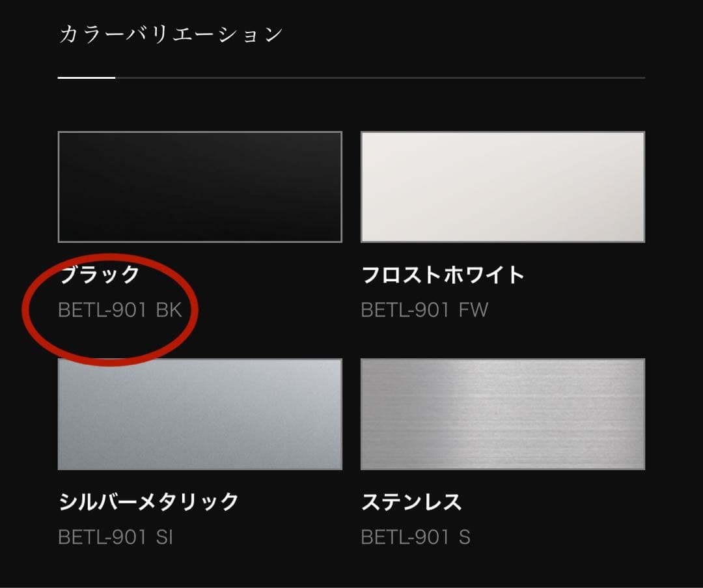703x588 pixels.
Task: Click the 'SI' suffix of the silver model code
Action: tap(165, 537)
